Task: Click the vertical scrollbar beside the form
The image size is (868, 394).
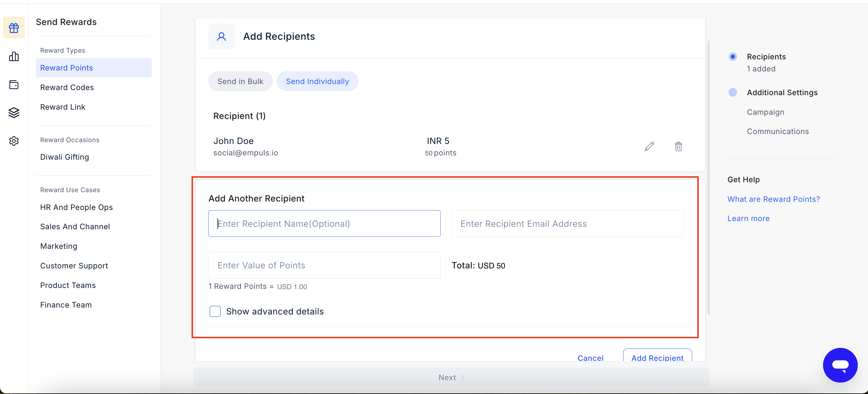Action: pyautogui.click(x=708, y=178)
